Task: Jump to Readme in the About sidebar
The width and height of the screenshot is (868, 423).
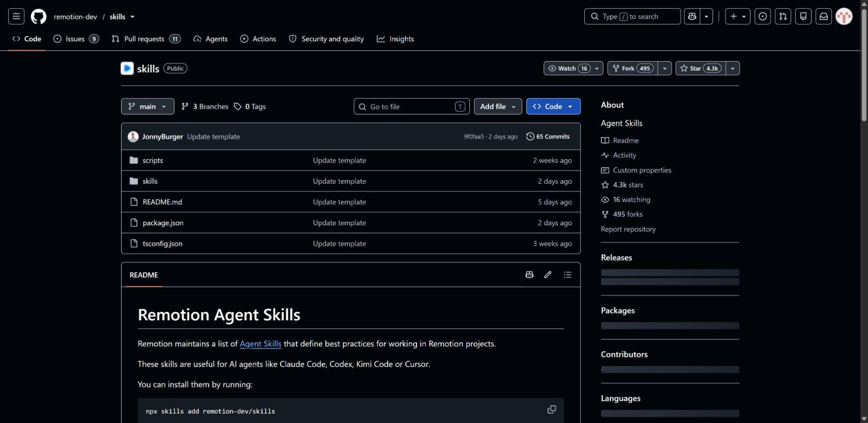Action: 620,140
